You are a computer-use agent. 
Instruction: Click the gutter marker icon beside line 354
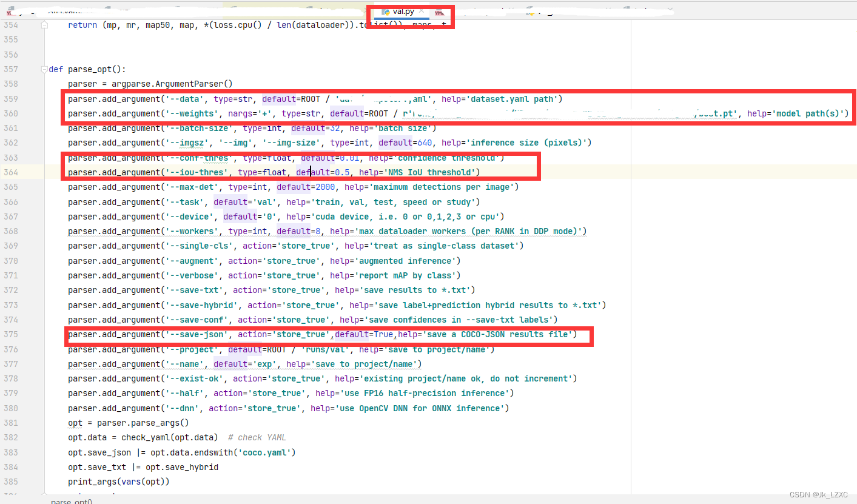(x=44, y=25)
